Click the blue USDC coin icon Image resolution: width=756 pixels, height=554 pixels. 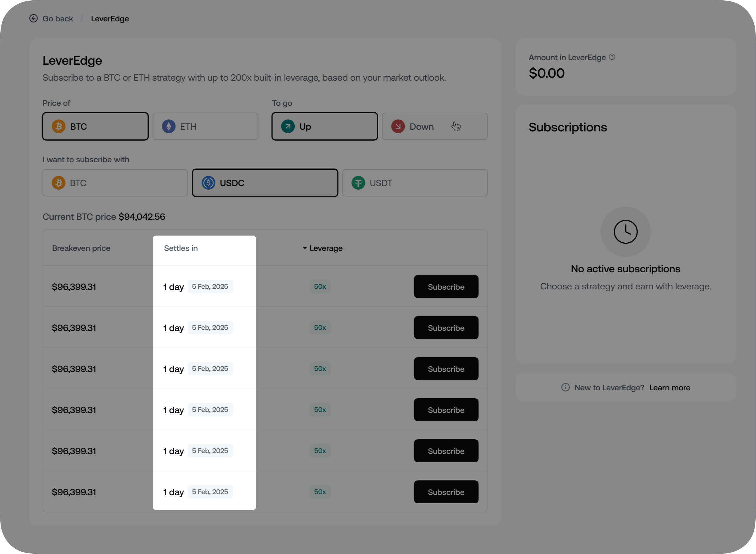[x=208, y=183]
